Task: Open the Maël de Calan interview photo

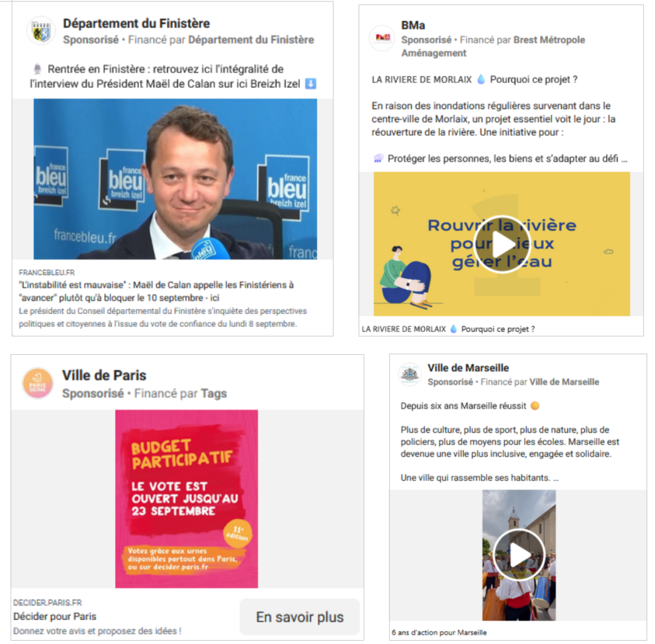Action: (x=175, y=179)
